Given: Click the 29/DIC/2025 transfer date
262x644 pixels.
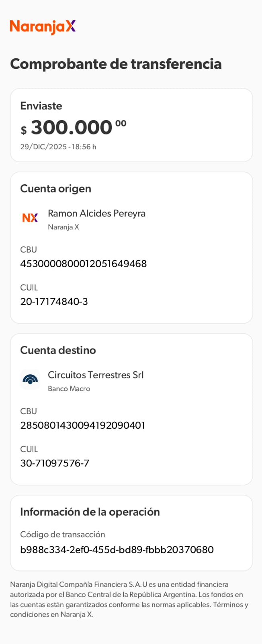Looking at the screenshot, I should 58,147.
